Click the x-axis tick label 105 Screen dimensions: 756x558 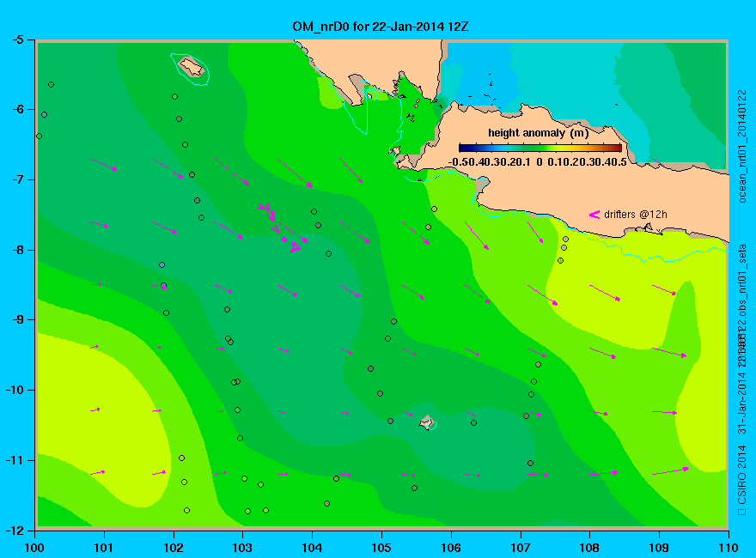(381, 548)
